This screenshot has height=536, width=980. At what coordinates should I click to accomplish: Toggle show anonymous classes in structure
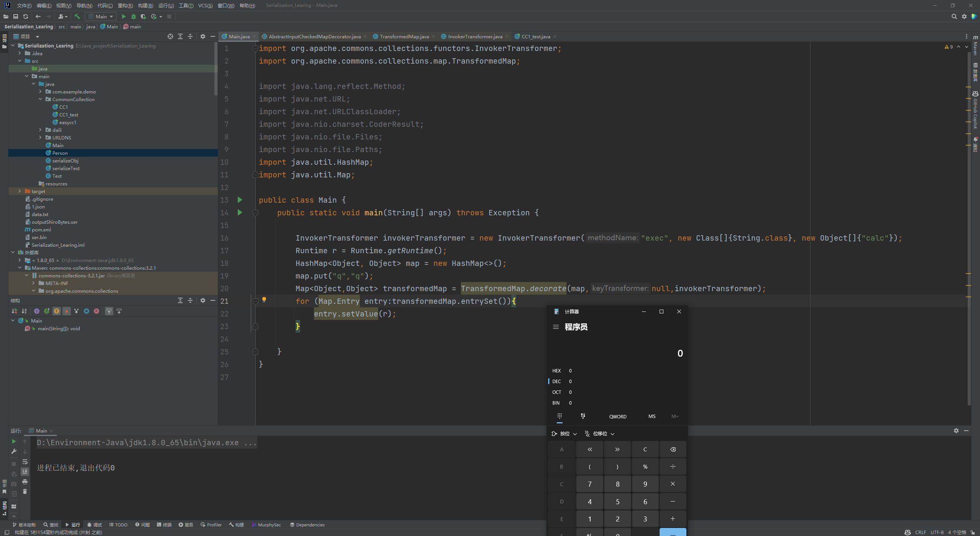click(x=87, y=311)
